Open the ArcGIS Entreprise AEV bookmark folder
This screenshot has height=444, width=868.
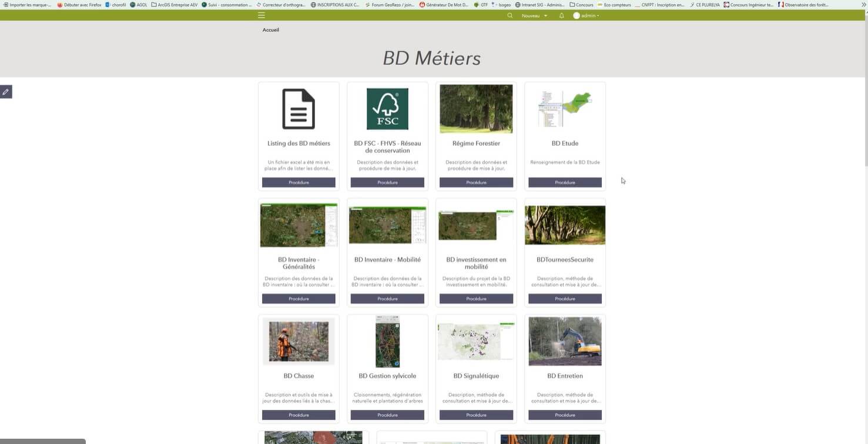click(174, 5)
